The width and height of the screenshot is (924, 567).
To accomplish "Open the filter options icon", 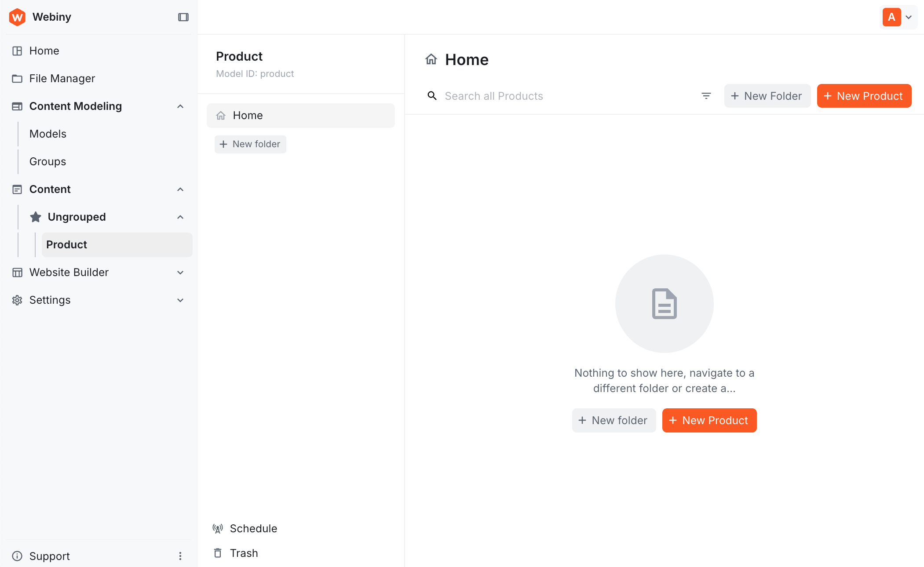I will (706, 96).
